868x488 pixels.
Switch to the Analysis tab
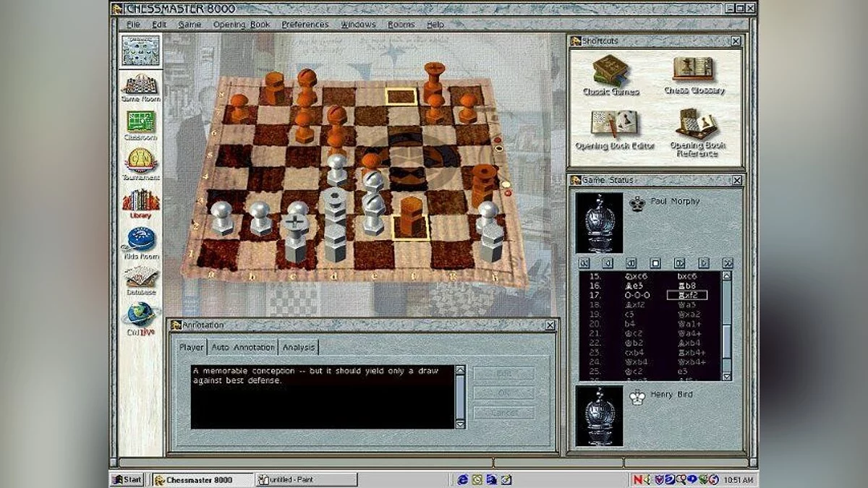pyautogui.click(x=299, y=348)
